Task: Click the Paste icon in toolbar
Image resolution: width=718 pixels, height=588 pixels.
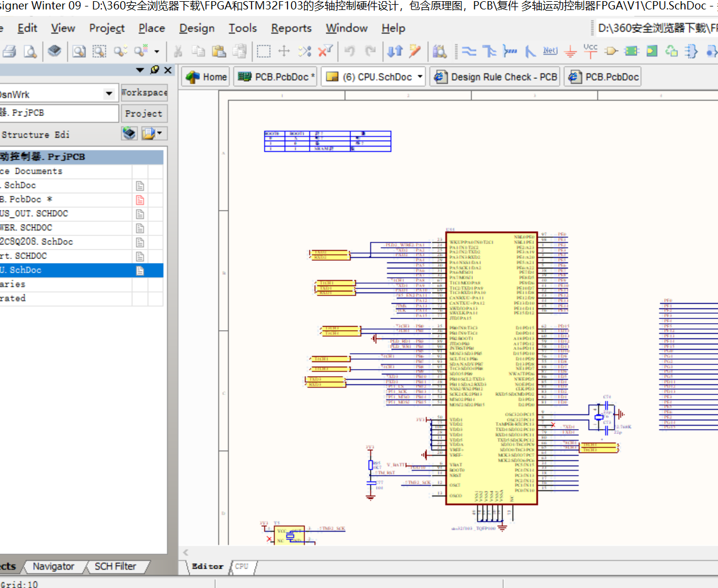Action: coord(219,52)
